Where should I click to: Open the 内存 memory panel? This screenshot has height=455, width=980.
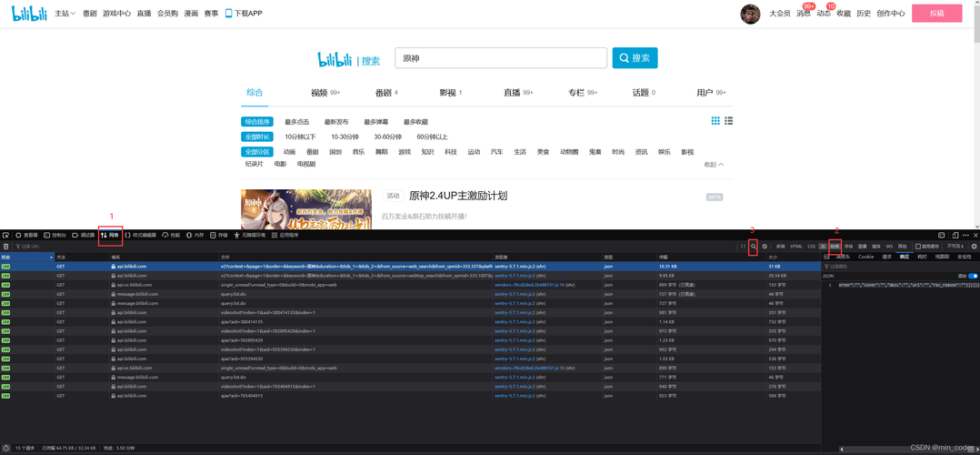coord(195,236)
